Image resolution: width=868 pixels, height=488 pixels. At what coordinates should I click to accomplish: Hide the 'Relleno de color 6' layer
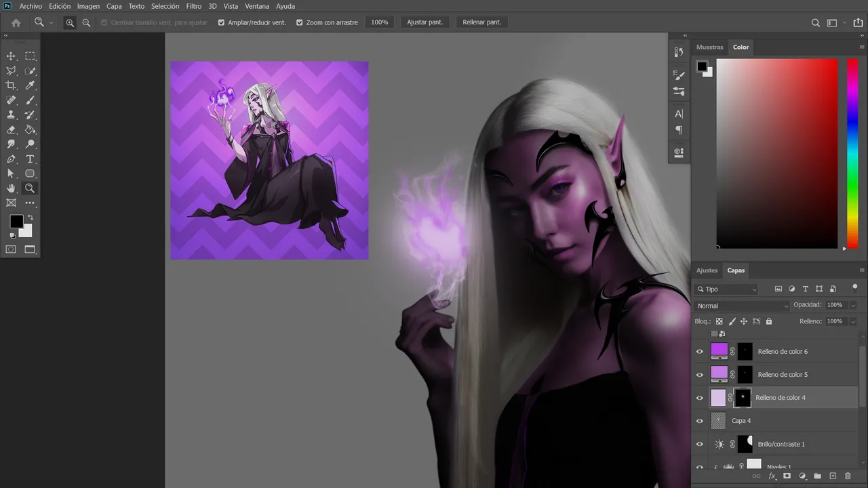pos(700,351)
